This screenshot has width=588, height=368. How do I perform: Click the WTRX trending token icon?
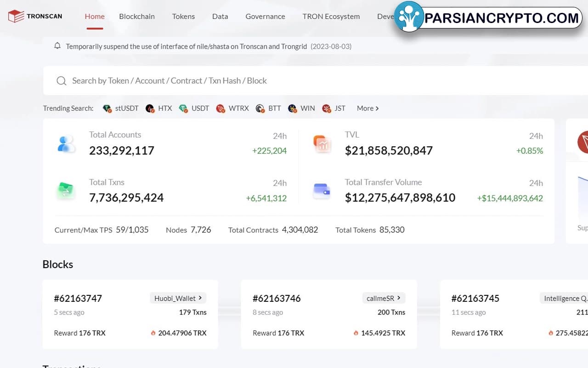220,109
